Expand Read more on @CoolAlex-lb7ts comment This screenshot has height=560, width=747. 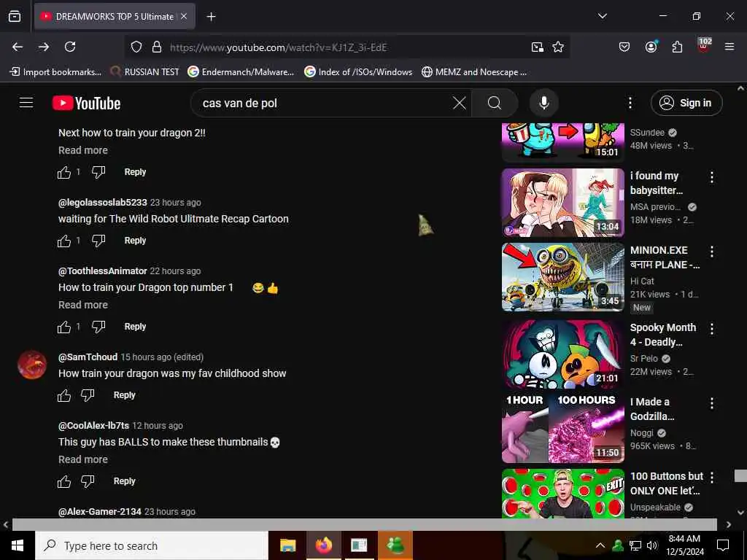[83, 459]
